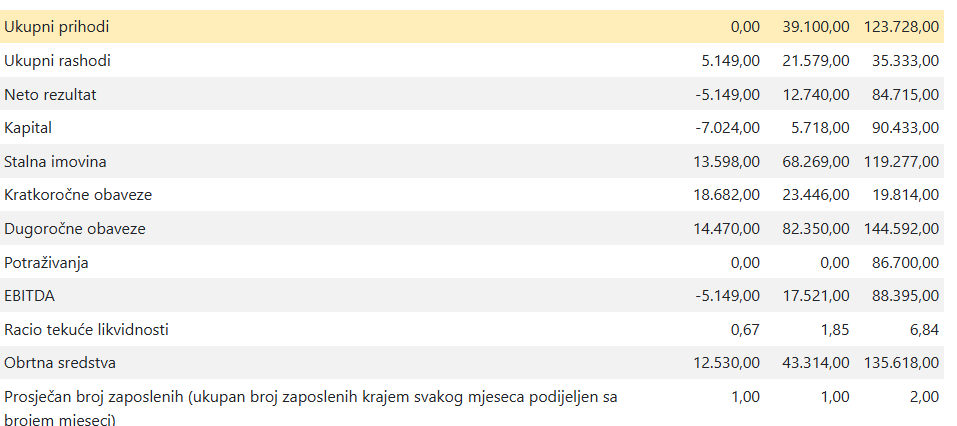Click the "EBITDA" row label
957x426 pixels.
coord(31,296)
